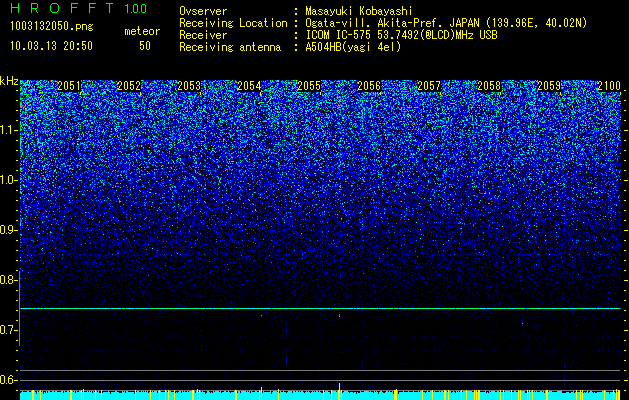Click the 'meteor' label

[x=142, y=31]
